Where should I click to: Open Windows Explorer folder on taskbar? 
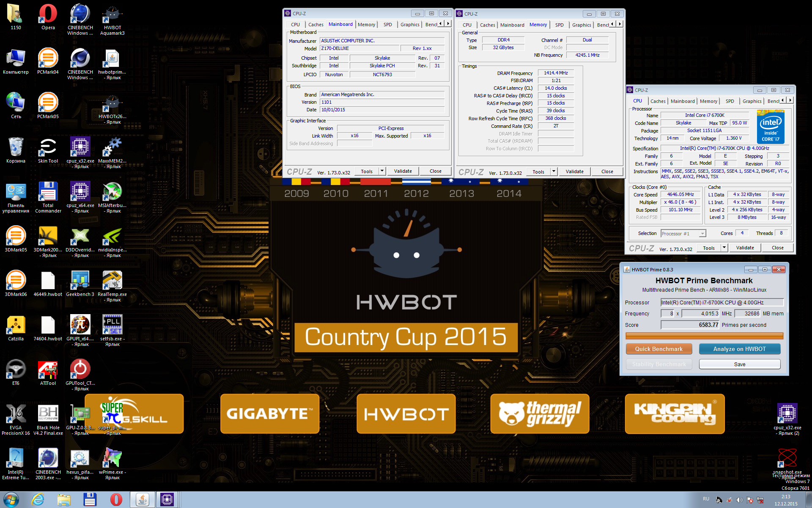pyautogui.click(x=64, y=500)
